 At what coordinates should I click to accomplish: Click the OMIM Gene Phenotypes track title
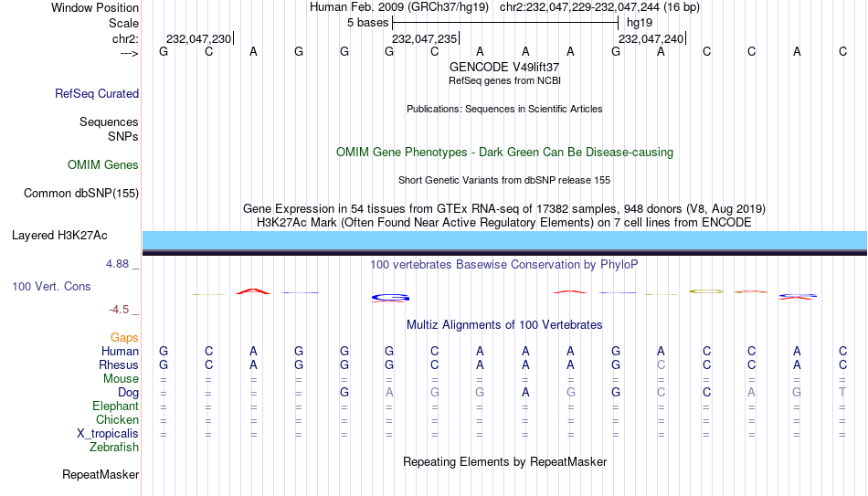(x=505, y=153)
